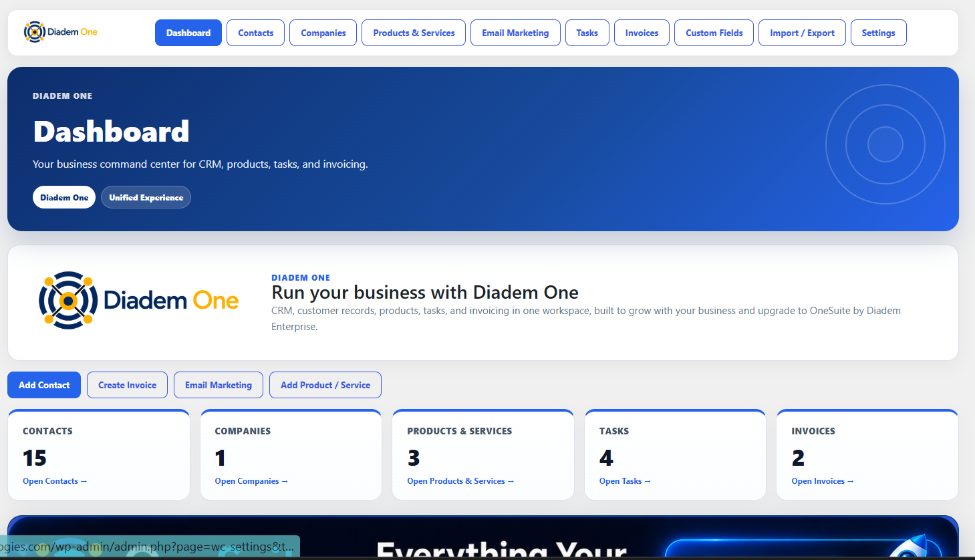The image size is (975, 560).
Task: Open Email Marketing in top navigation
Action: tap(515, 33)
